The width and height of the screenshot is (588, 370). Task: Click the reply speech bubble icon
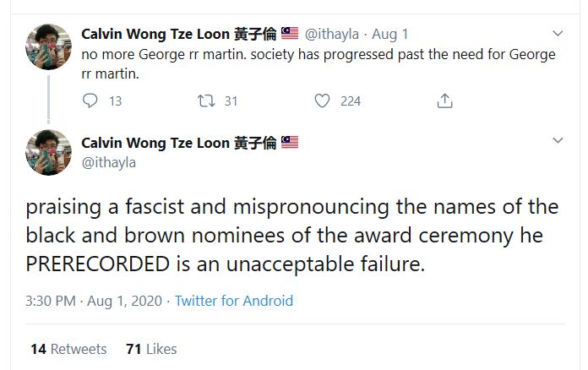[91, 101]
